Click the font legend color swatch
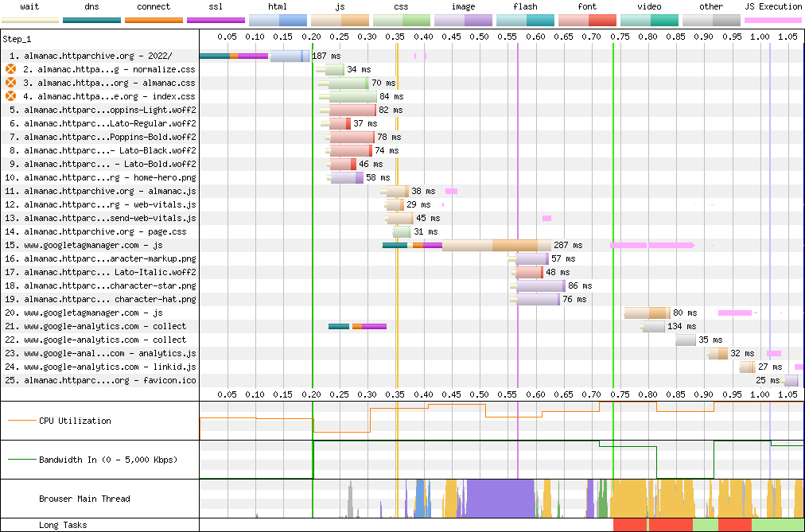The image size is (805, 532). point(587,19)
